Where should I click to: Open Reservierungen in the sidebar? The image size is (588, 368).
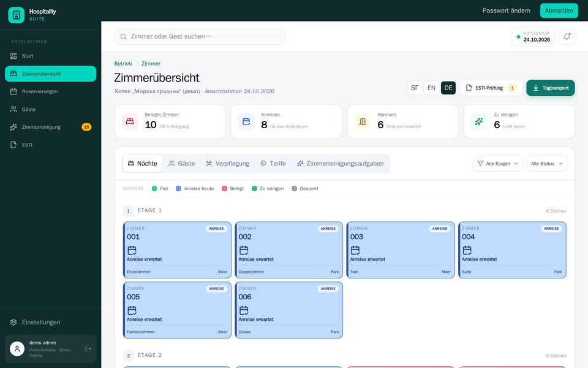click(x=51, y=91)
